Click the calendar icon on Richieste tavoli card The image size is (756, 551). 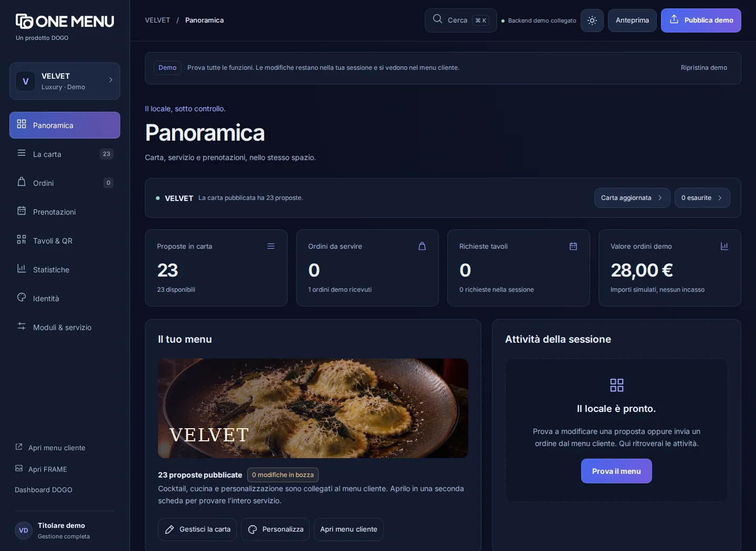[x=573, y=246]
